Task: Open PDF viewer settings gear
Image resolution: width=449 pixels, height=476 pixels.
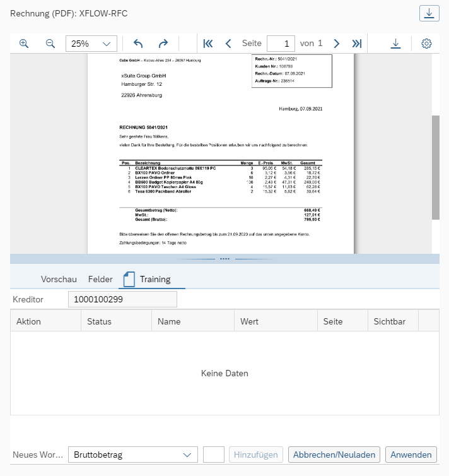Action: coord(426,44)
